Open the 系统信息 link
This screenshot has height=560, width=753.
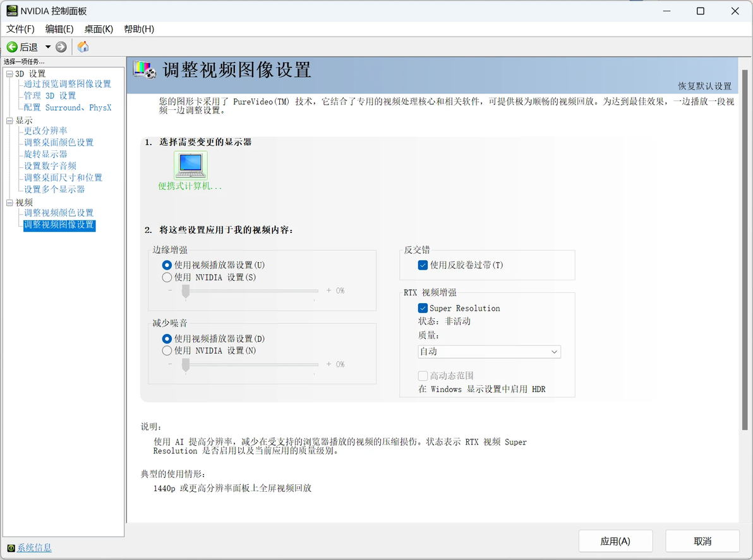tap(34, 548)
